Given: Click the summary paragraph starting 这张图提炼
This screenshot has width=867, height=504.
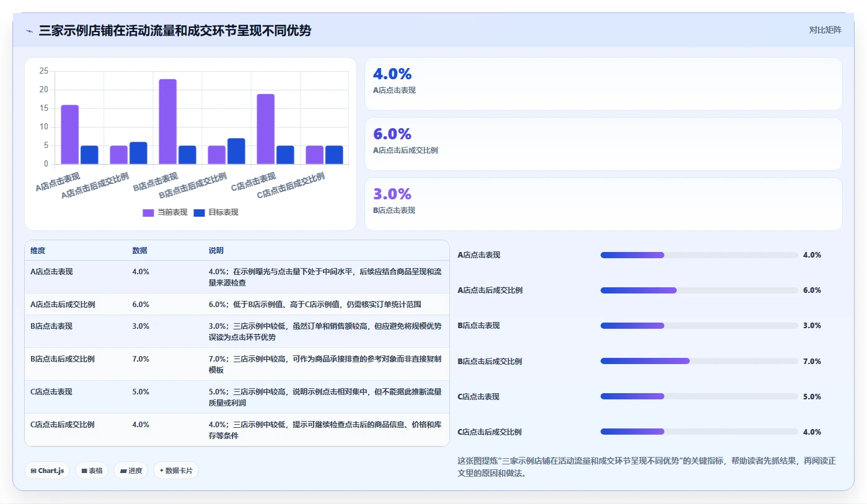Looking at the screenshot, I should pyautogui.click(x=646, y=467).
